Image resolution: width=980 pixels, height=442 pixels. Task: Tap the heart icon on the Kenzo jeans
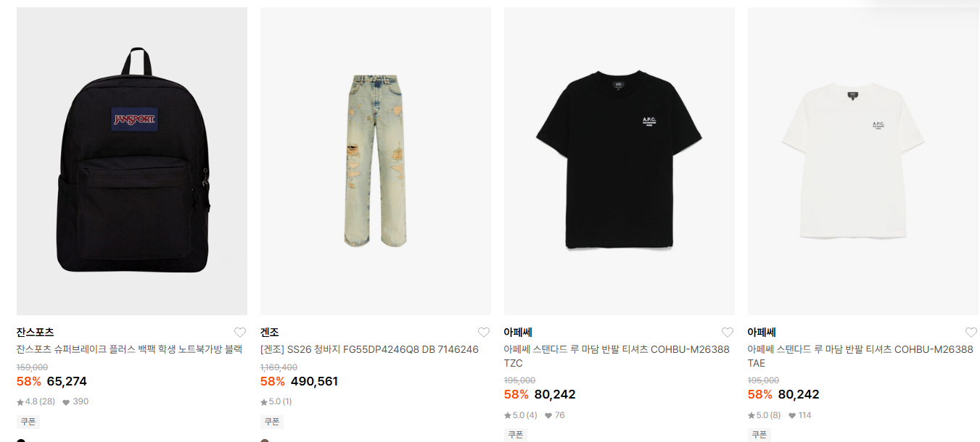(484, 333)
